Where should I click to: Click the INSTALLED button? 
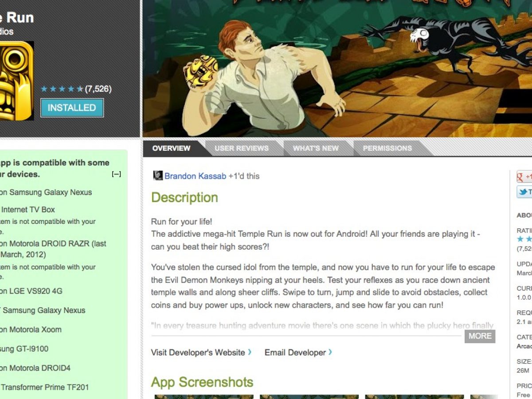pos(72,108)
